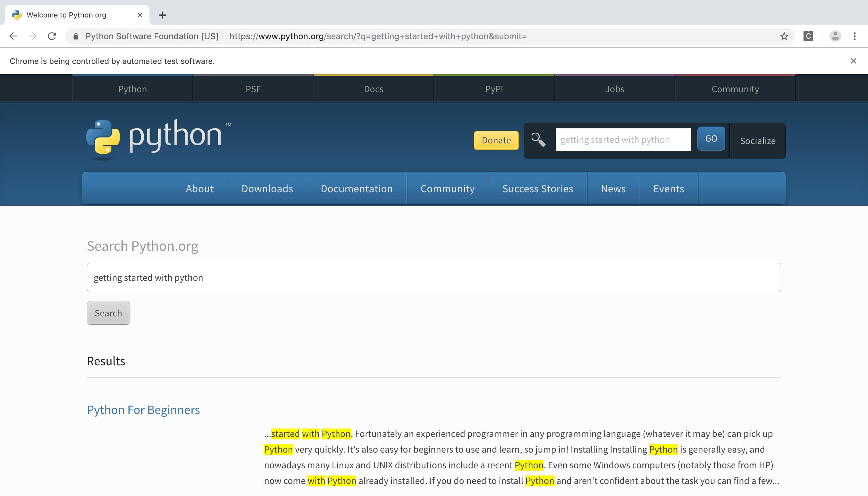This screenshot has height=496, width=868.
Task: Open the Chrome three-dot menu
Action: point(855,36)
